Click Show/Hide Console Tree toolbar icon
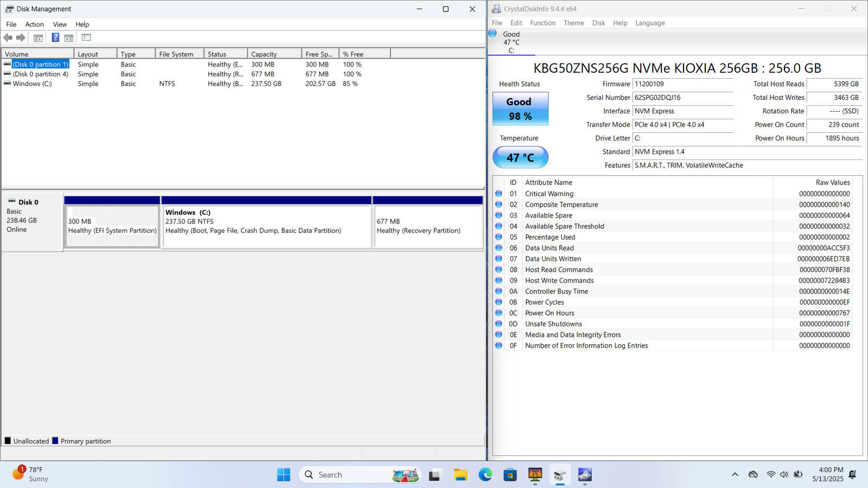This screenshot has width=868, height=488. [38, 38]
